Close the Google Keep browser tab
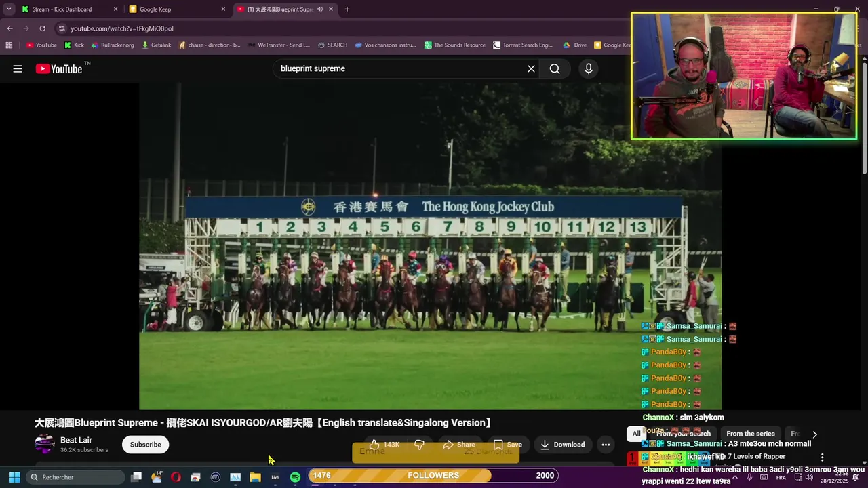The width and height of the screenshot is (868, 488). click(x=223, y=9)
